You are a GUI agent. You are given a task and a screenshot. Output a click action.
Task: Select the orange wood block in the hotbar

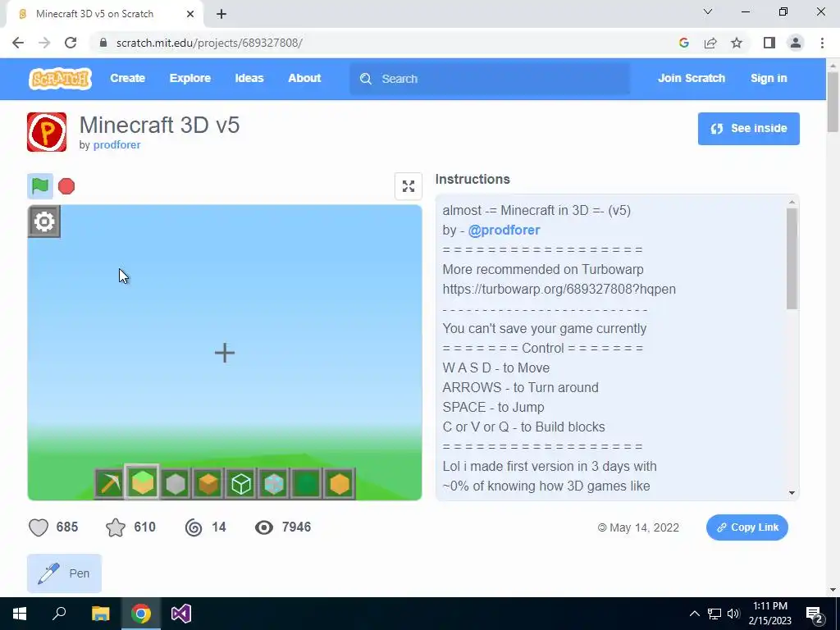coord(208,484)
